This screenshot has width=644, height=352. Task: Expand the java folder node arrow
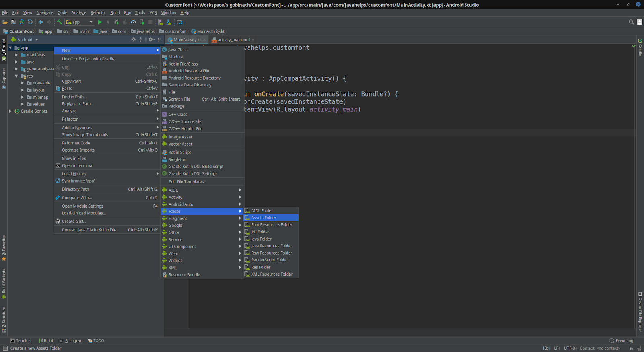click(17, 62)
